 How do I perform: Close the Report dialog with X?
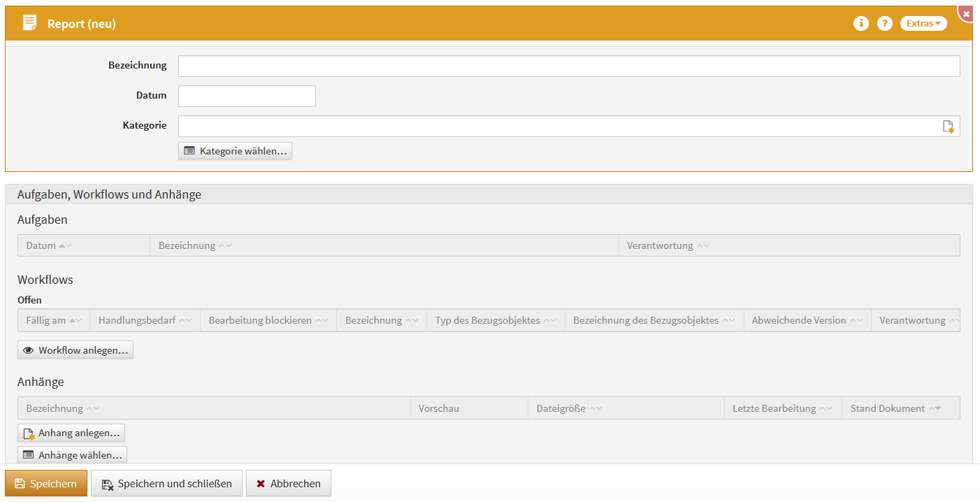tap(966, 14)
